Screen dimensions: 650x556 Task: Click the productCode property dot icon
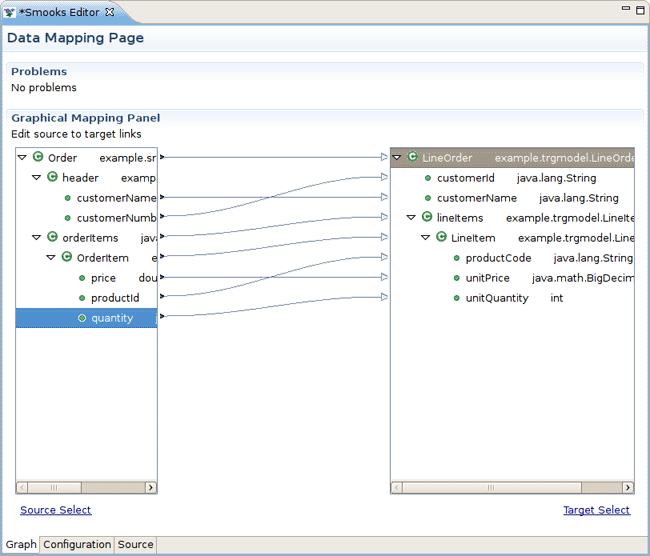tap(456, 258)
